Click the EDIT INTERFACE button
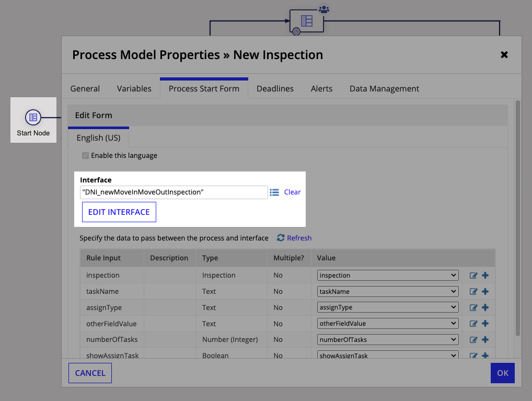The width and height of the screenshot is (532, 401). click(x=119, y=212)
